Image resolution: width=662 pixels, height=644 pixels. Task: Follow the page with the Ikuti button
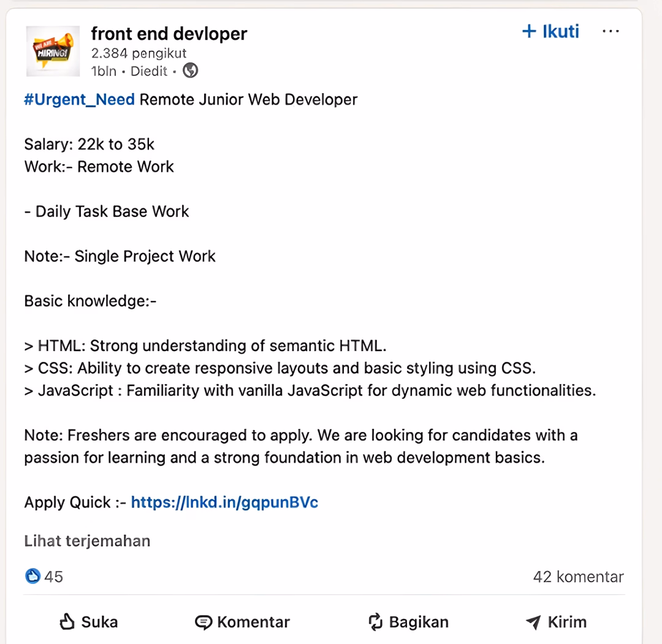click(x=550, y=31)
